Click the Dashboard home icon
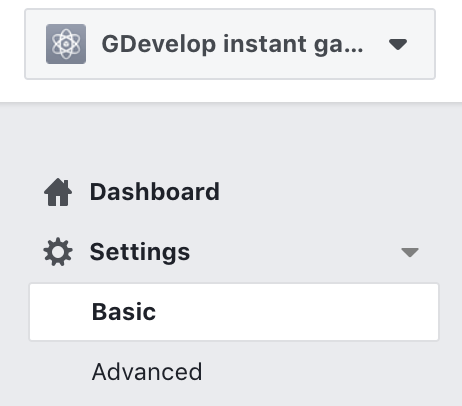This screenshot has width=462, height=406. click(58, 192)
